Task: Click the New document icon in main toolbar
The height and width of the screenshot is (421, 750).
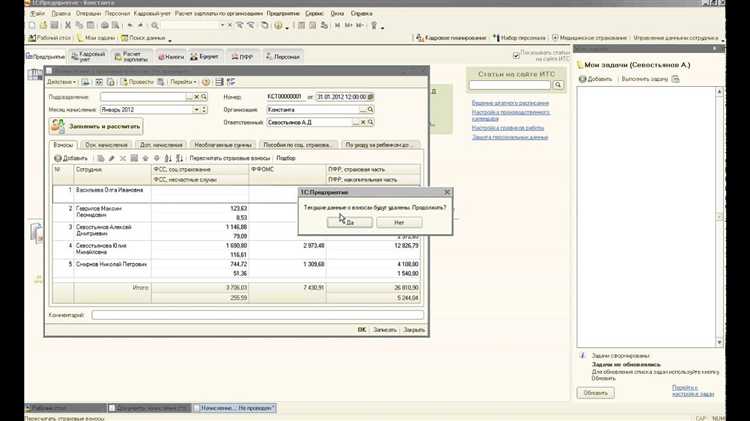Action: point(32,25)
